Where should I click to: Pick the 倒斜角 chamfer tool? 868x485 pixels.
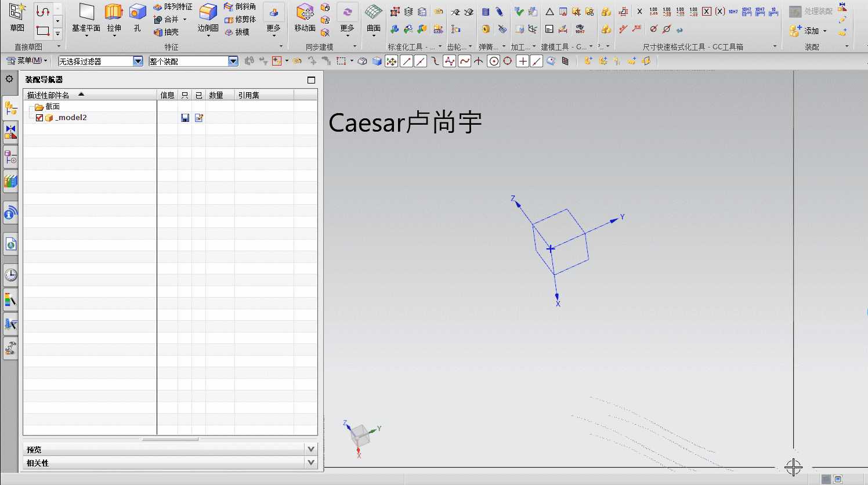tap(240, 6)
